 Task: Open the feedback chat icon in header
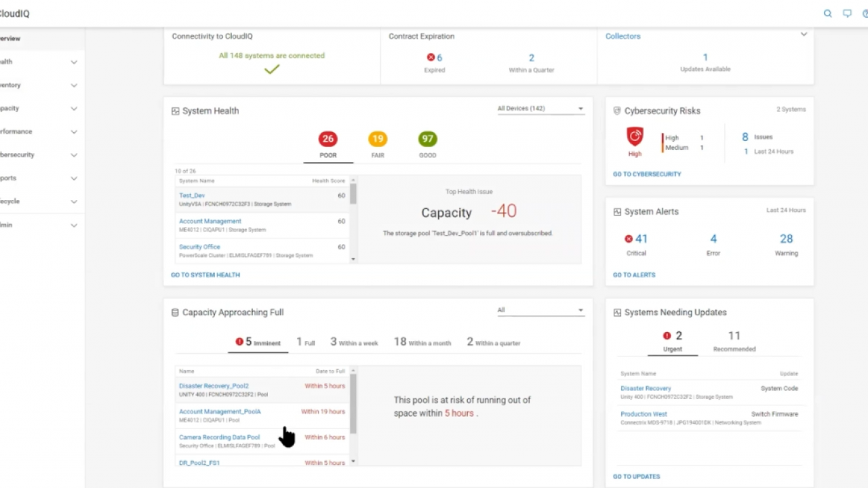pyautogui.click(x=847, y=14)
